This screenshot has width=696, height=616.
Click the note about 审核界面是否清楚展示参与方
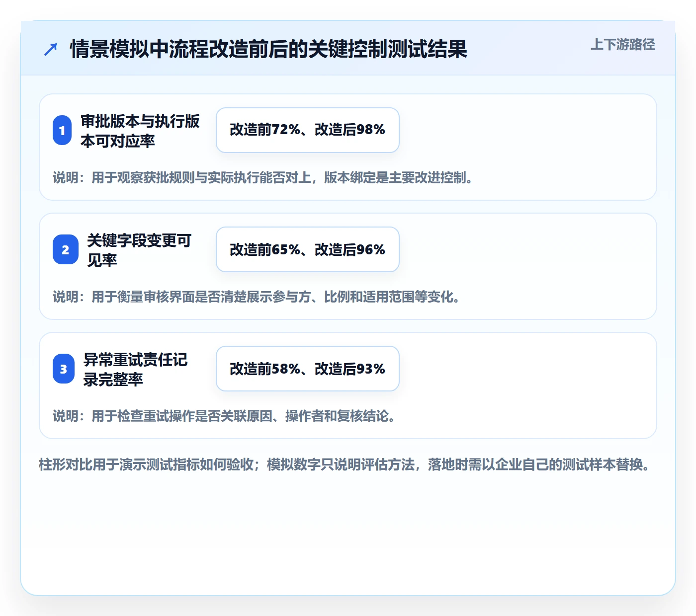pyautogui.click(x=256, y=297)
